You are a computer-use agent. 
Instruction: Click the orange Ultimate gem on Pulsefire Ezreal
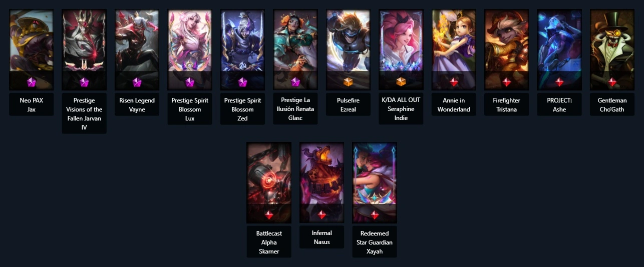(348, 81)
